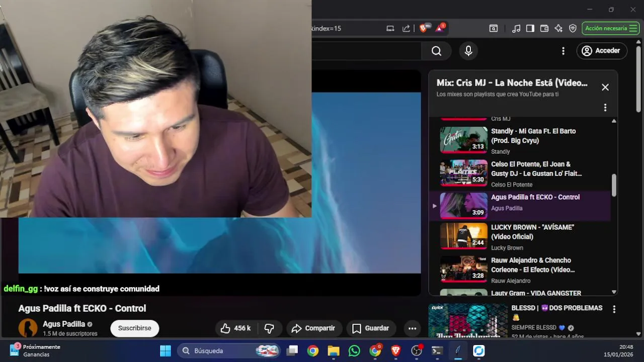644x362 pixels.
Task: Click Celso El Potente channel name in playlist
Action: 512,185
